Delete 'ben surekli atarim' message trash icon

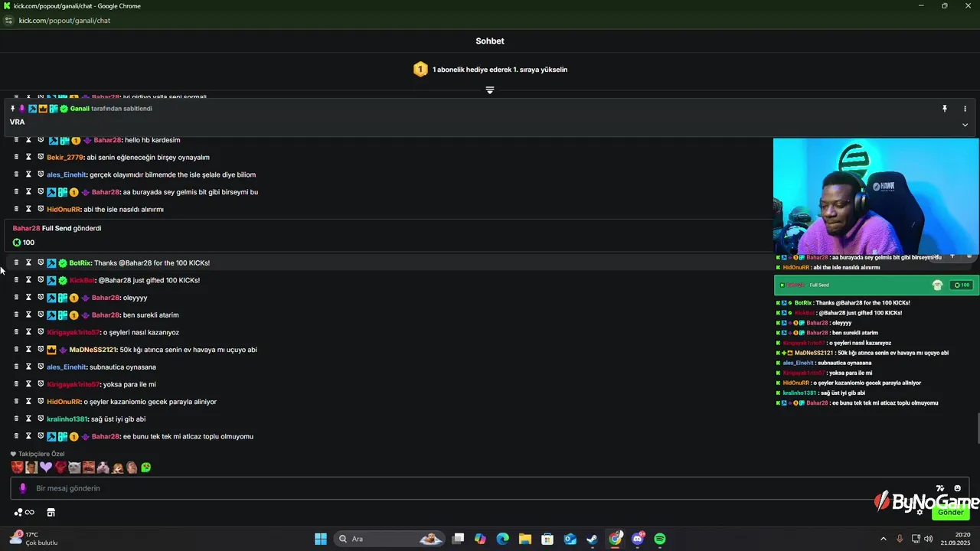click(x=16, y=315)
